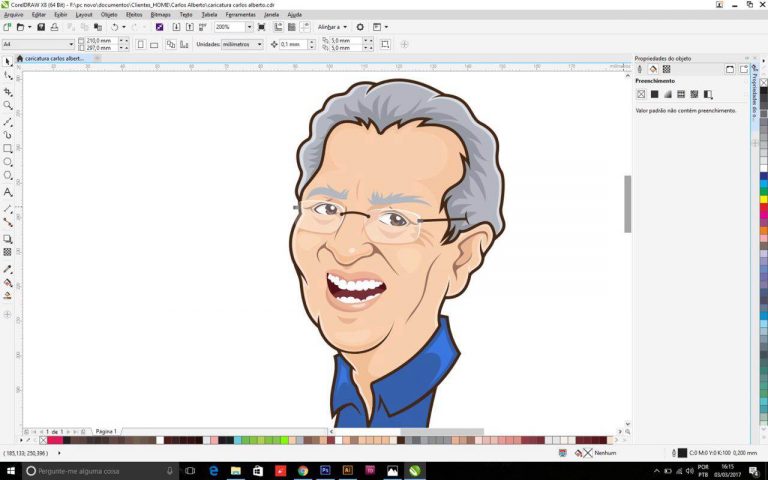Go to the Página 1 page tab
768x480 pixels.
tap(106, 431)
